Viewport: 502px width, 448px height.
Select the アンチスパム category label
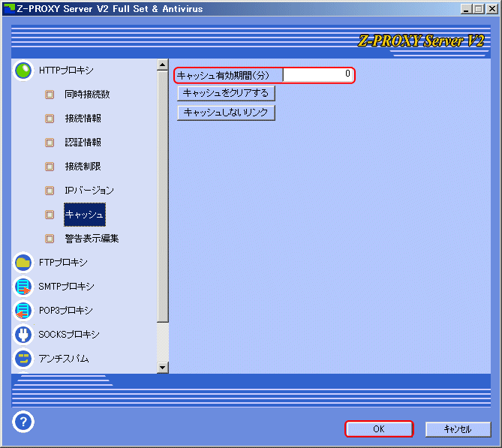(63, 359)
